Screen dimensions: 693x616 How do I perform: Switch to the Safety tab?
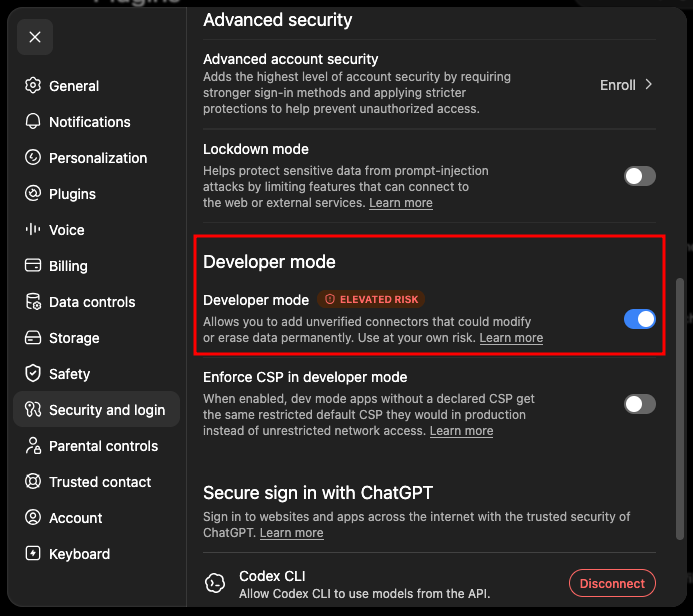96,374
